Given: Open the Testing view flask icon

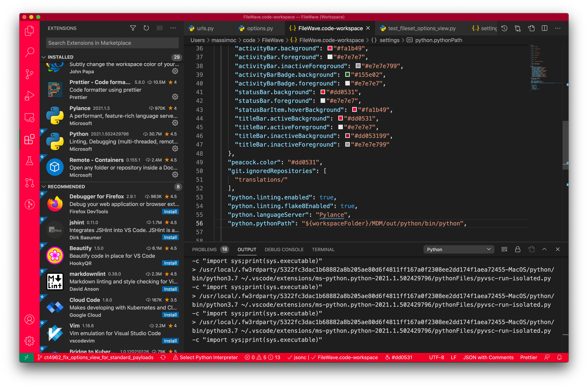Looking at the screenshot, I should tap(30, 161).
